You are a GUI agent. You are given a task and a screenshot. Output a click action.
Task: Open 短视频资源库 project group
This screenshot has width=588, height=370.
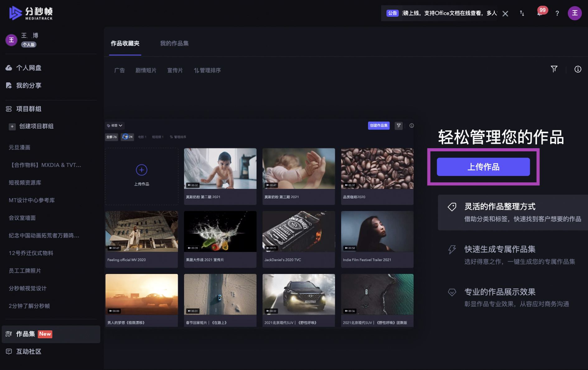coord(25,183)
